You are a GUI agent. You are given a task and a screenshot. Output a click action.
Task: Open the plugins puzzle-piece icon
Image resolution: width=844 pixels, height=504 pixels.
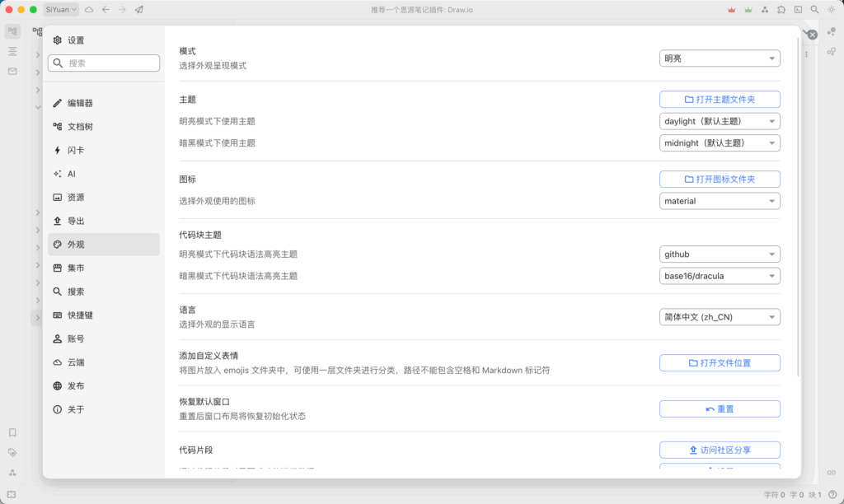[x=781, y=10]
